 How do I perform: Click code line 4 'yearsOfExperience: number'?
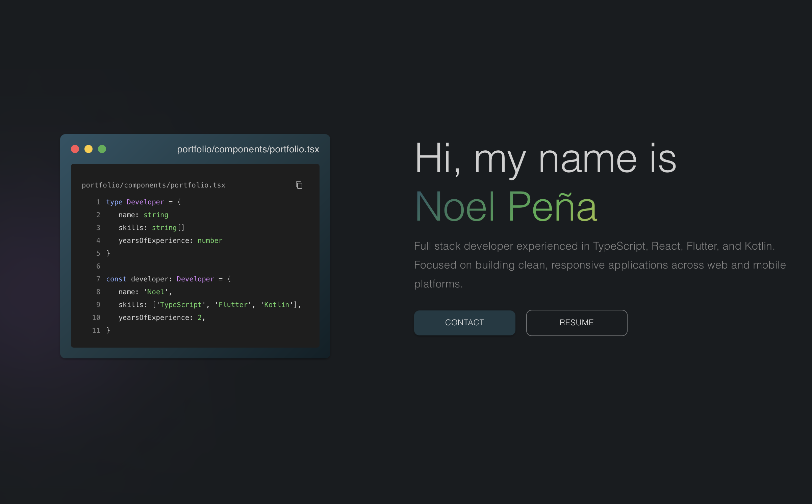pos(171,241)
